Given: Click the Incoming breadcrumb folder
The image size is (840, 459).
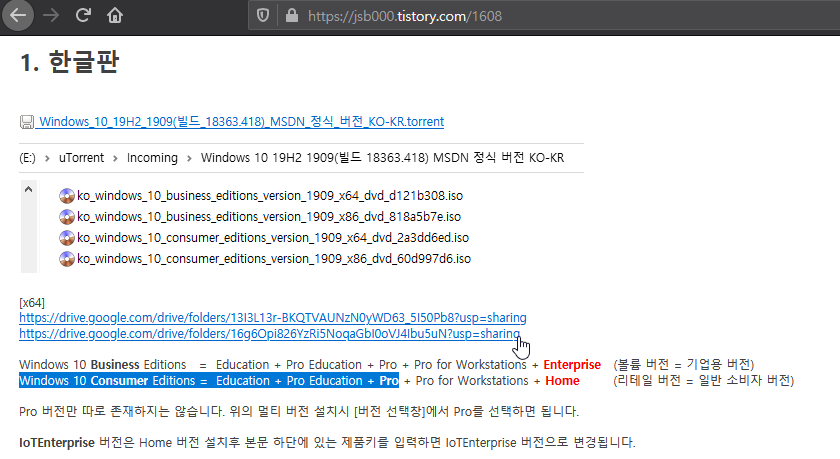Looking at the screenshot, I should [x=152, y=158].
